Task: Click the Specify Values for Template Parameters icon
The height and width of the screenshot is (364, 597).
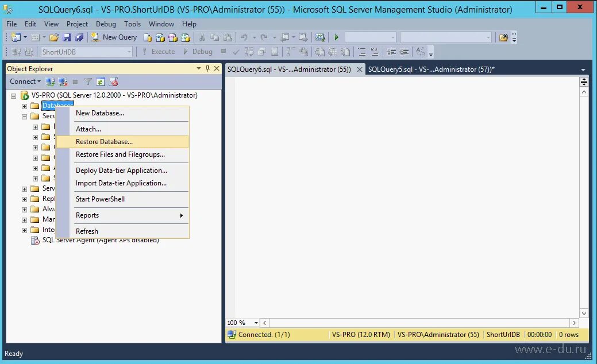Action: click(421, 52)
